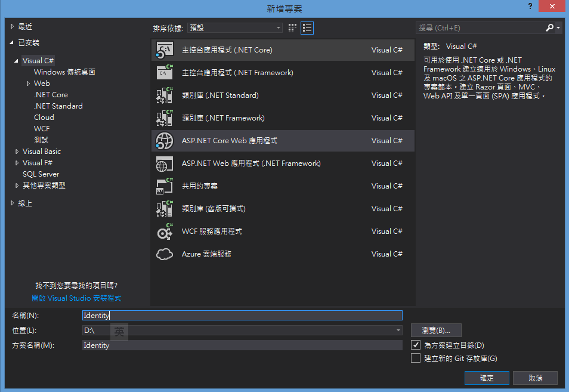Select 主控台應用程式 (.NET Core) template
The width and height of the screenshot is (569, 392).
click(283, 50)
